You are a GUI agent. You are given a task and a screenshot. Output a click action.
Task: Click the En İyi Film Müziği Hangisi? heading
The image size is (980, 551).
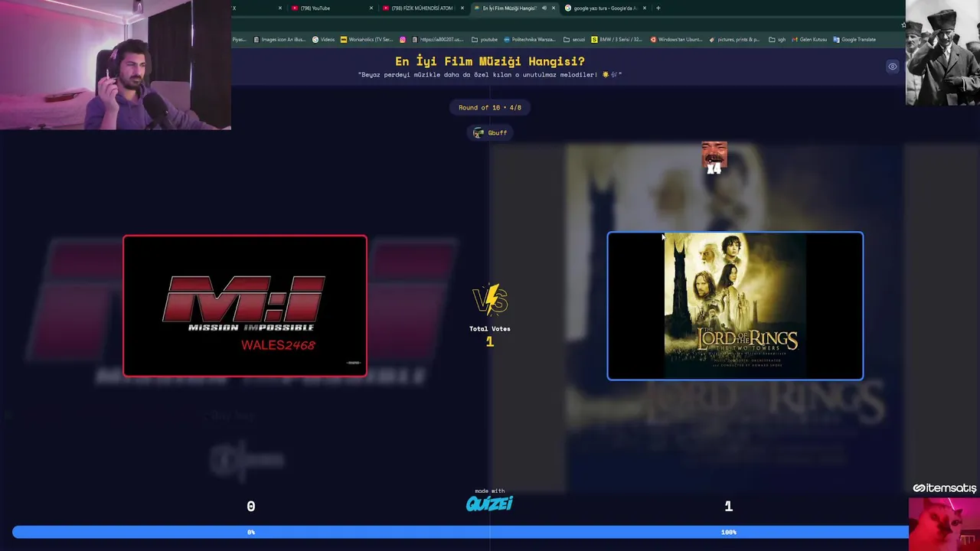point(490,61)
